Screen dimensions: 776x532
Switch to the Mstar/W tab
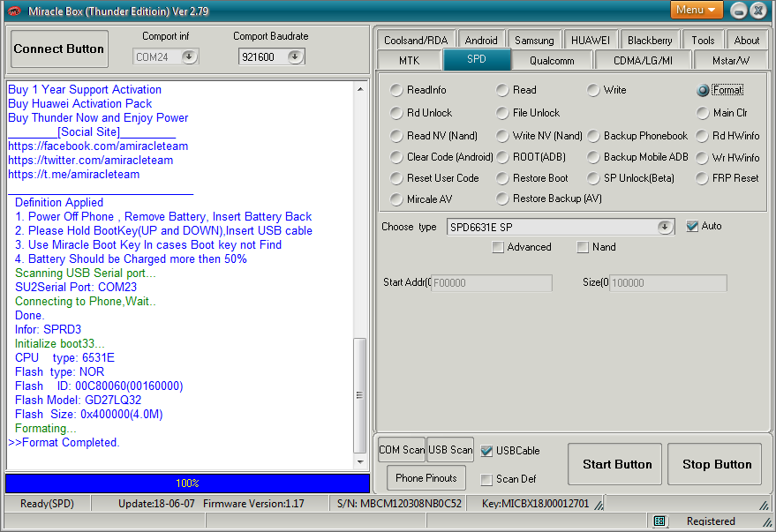click(x=730, y=60)
